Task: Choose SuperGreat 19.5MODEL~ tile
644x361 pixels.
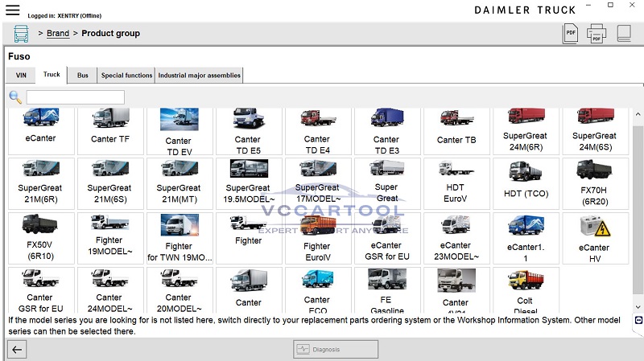Action: point(249,183)
